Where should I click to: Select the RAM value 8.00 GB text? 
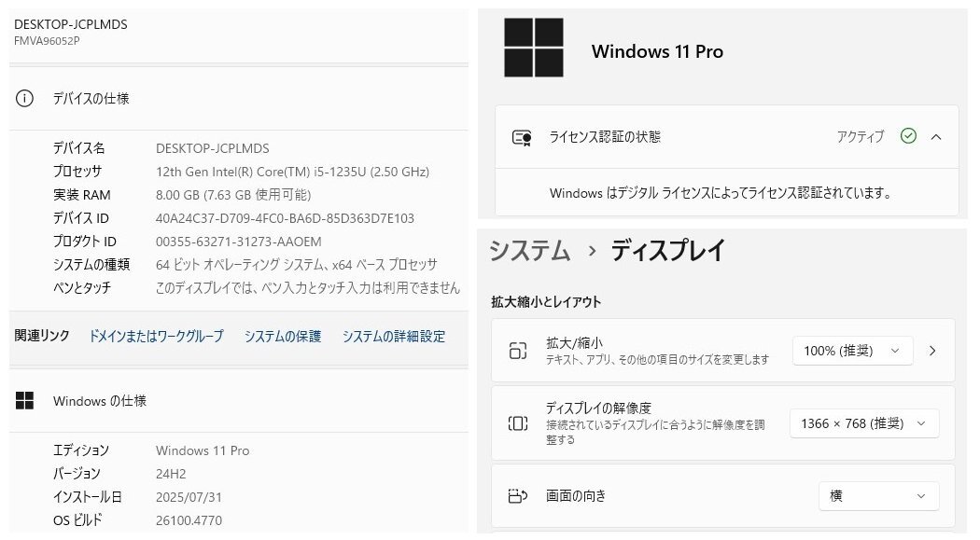coord(233,195)
